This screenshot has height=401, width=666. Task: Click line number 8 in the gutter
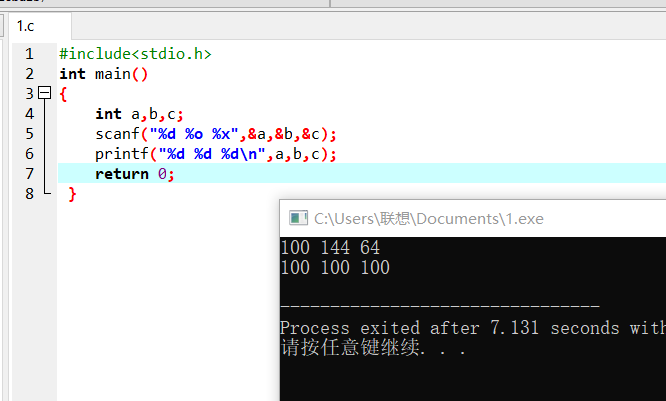pos(29,194)
